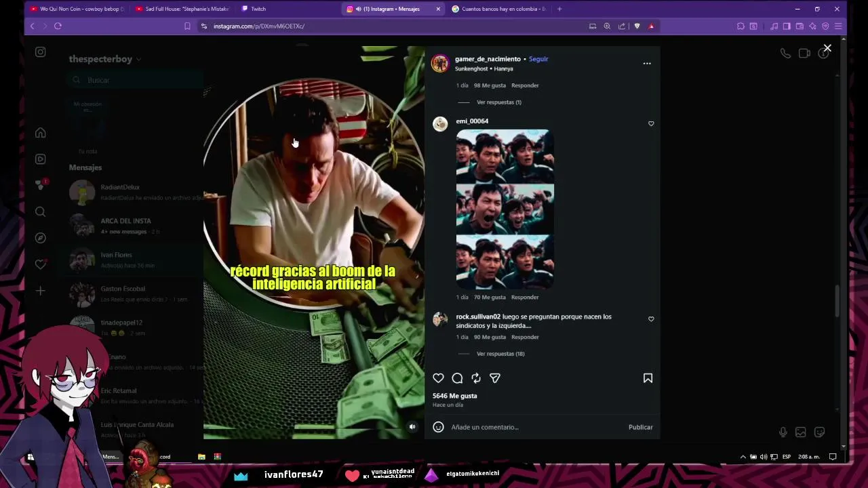Like the rock.sullivan02 comment

[651, 319]
